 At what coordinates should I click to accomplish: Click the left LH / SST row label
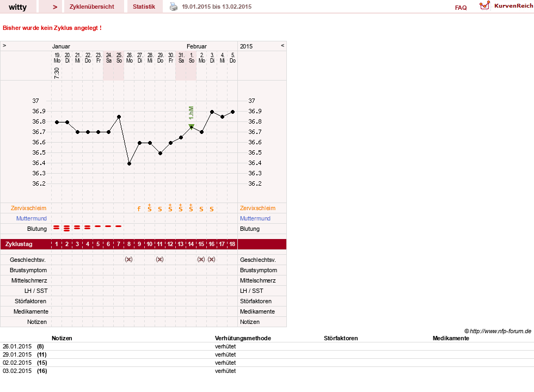pos(36,291)
